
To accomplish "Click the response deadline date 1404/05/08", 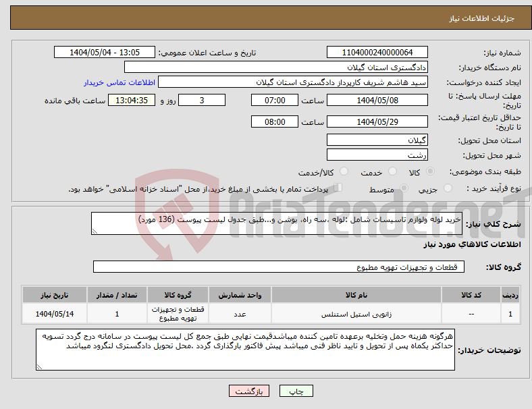I will click(377, 100).
